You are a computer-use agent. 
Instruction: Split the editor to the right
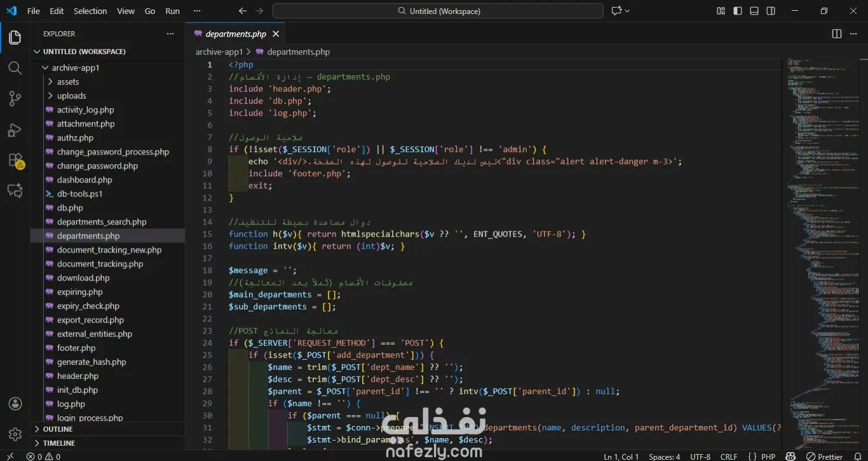[x=837, y=34]
